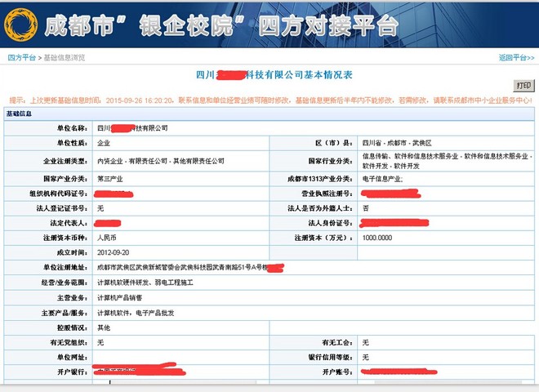Screen dimensions: 539x392
Task: Click the 单位注册地址 label
Action: 65,267
